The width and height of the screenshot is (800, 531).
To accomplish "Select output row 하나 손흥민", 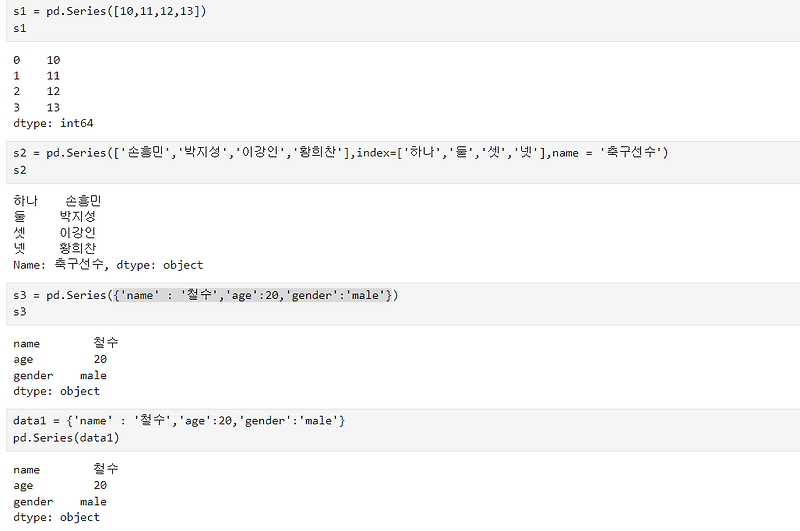I will [x=57, y=200].
